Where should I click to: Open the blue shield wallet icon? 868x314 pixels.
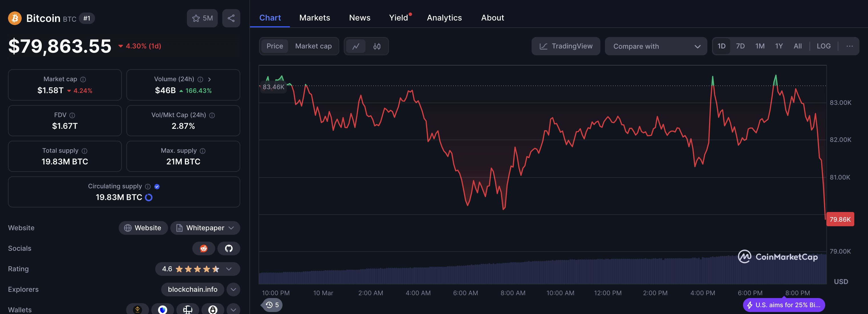[x=163, y=310]
